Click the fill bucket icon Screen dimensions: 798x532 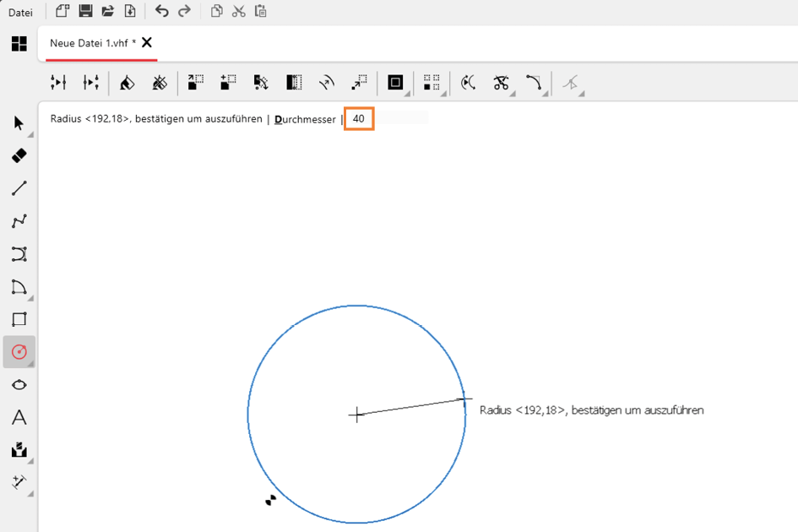[127, 83]
